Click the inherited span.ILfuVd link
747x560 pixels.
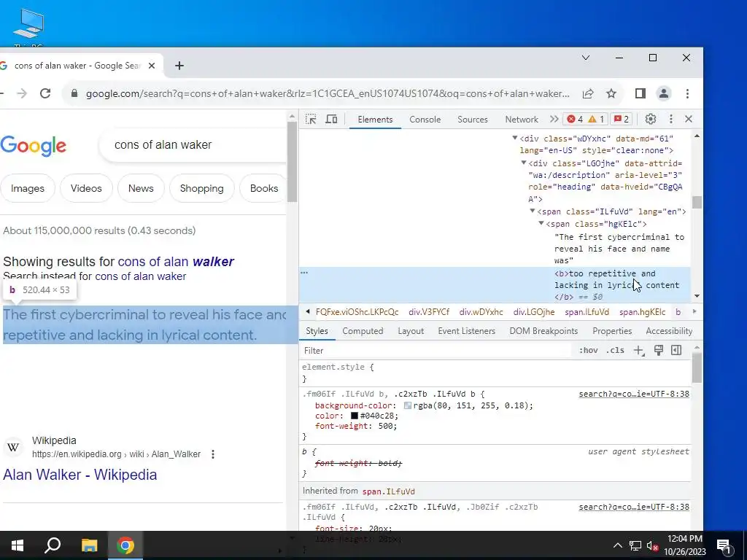388,491
